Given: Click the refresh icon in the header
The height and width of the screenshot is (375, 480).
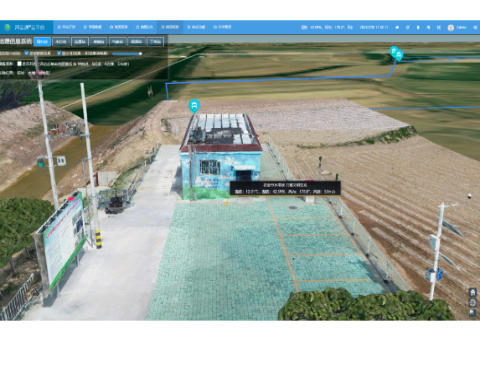Looking at the screenshot, I should point(407,27).
